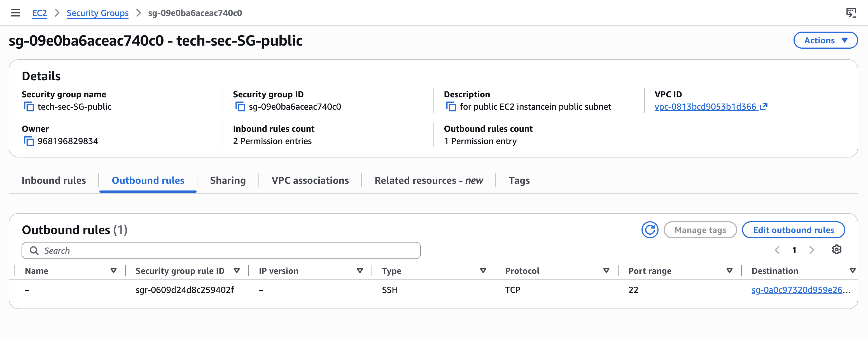Open the Related resources tab

[429, 180]
